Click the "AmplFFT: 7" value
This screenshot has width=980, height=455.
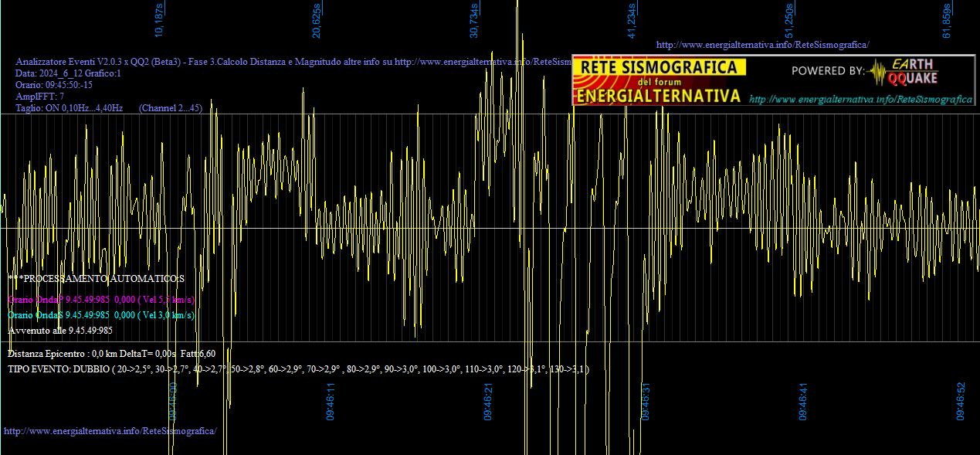click(x=40, y=97)
